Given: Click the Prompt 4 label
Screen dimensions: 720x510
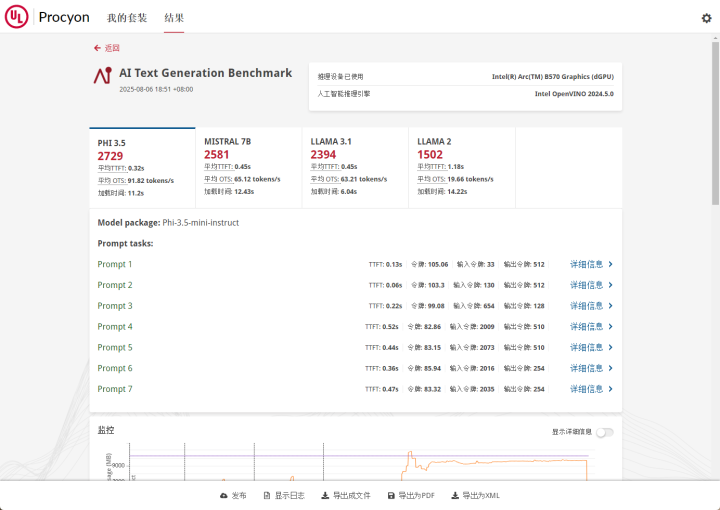Looking at the screenshot, I should tap(115, 327).
